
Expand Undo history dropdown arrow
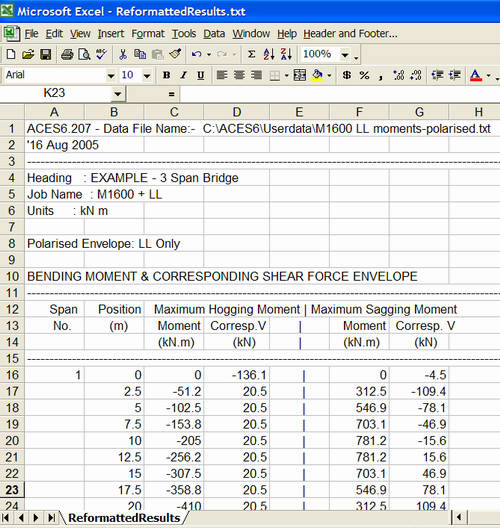click(209, 54)
